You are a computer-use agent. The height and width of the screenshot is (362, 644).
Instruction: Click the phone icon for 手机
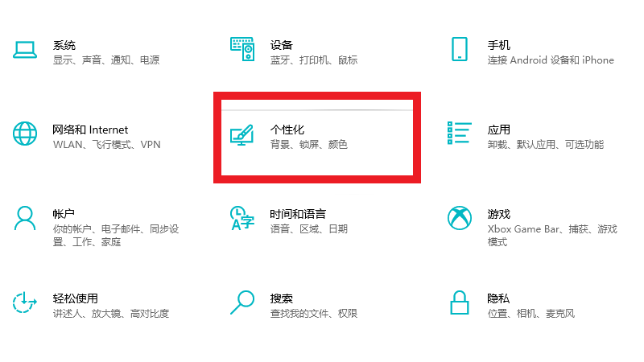(x=460, y=50)
